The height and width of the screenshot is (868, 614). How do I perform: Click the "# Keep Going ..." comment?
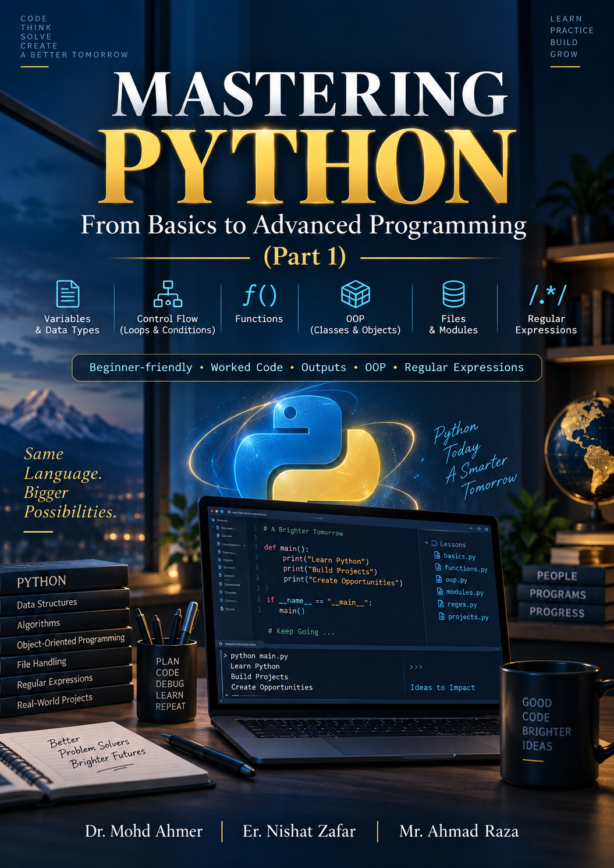301,632
